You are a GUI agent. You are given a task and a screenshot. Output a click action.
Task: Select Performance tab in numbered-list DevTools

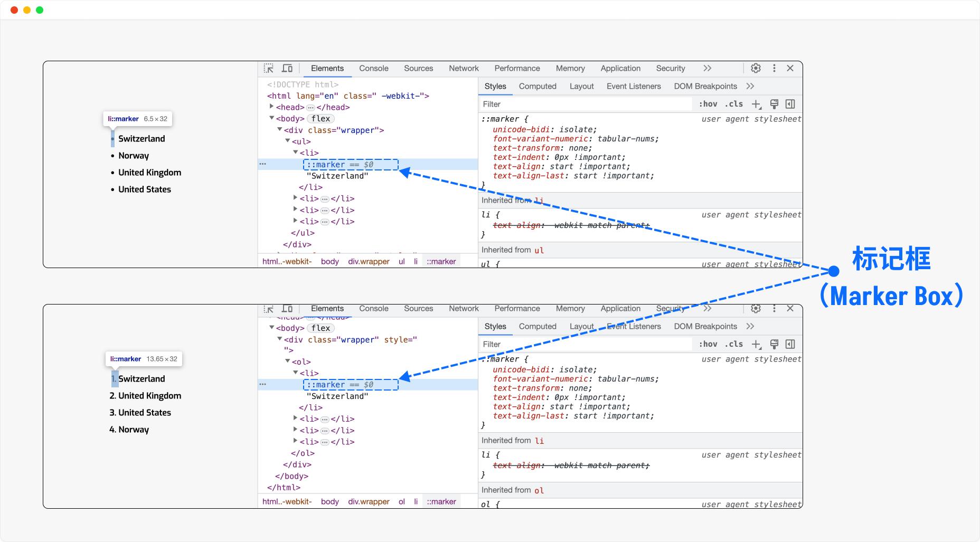517,309
